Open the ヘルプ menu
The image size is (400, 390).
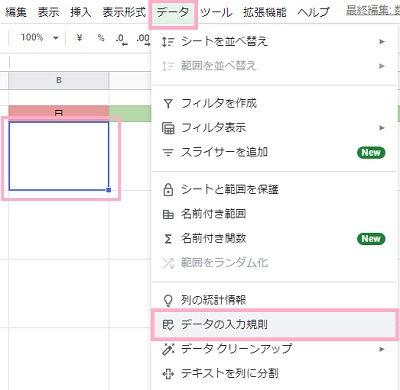[313, 13]
